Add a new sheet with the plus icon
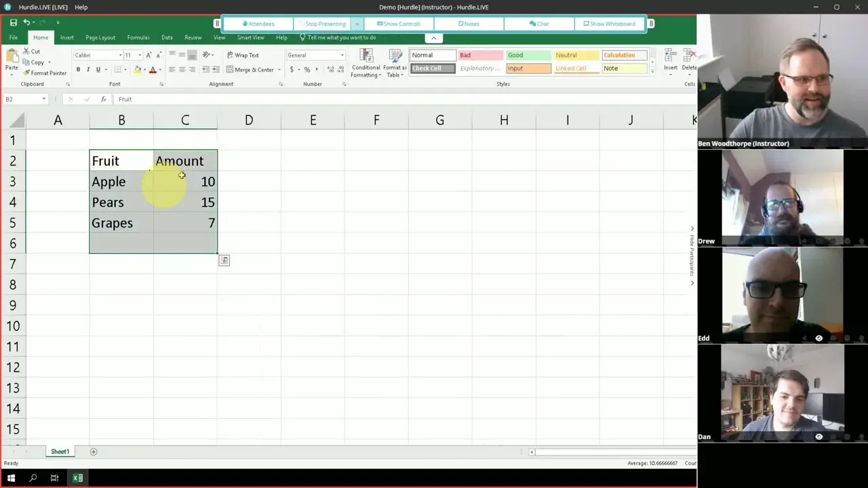The width and height of the screenshot is (868, 488). tap(94, 452)
